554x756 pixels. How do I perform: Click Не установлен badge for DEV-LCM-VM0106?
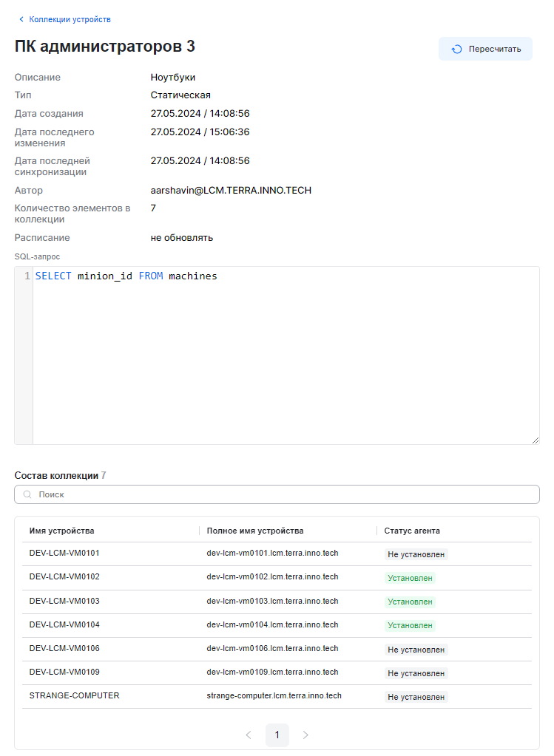click(416, 650)
